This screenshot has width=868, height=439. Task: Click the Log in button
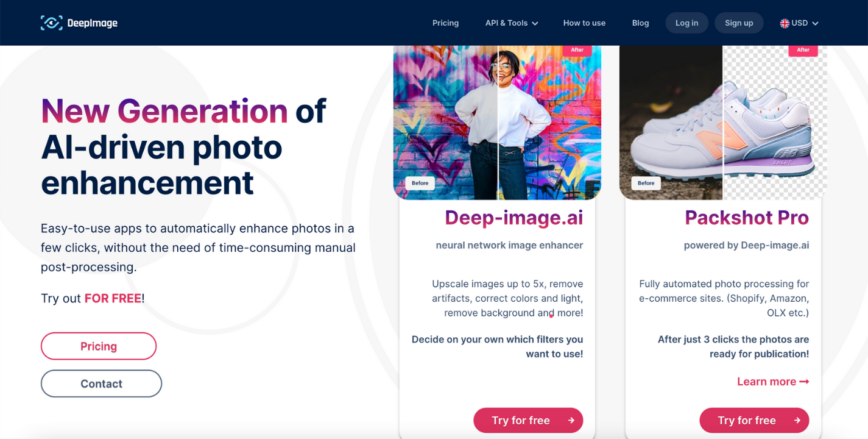coord(686,23)
